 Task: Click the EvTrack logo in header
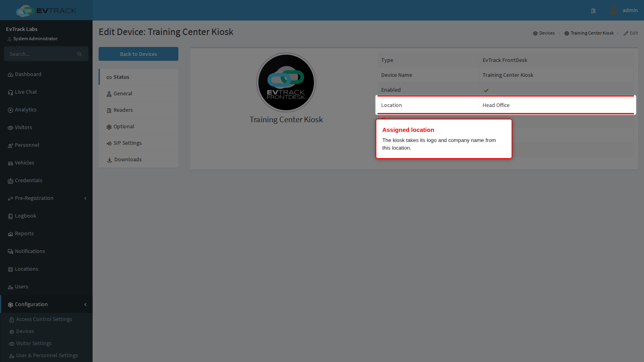pyautogui.click(x=46, y=10)
